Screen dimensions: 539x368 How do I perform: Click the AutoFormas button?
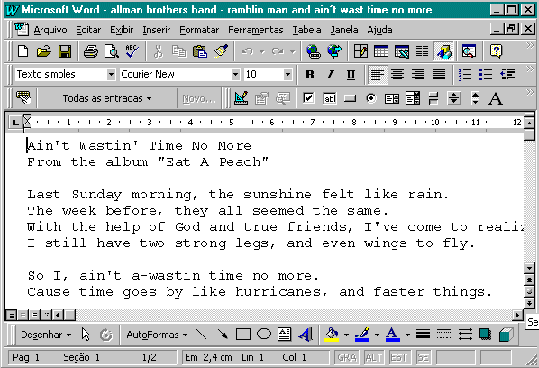157,334
